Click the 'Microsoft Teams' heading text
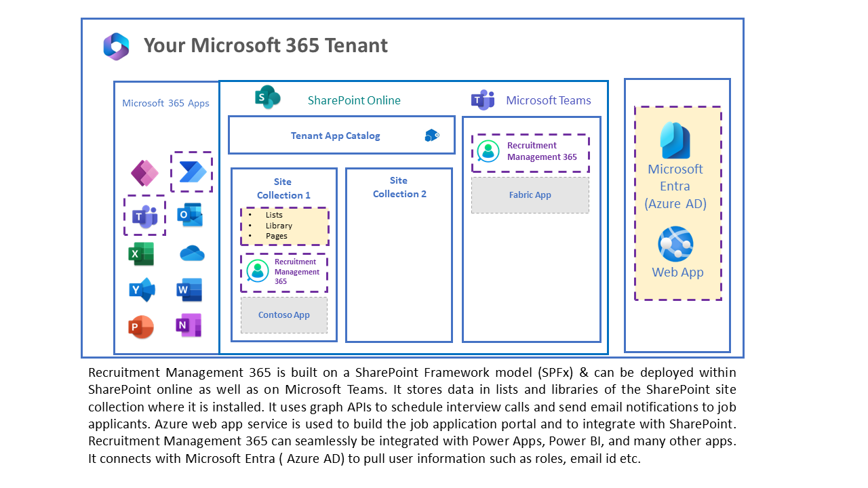Image resolution: width=868 pixels, height=488 pixels. click(549, 100)
